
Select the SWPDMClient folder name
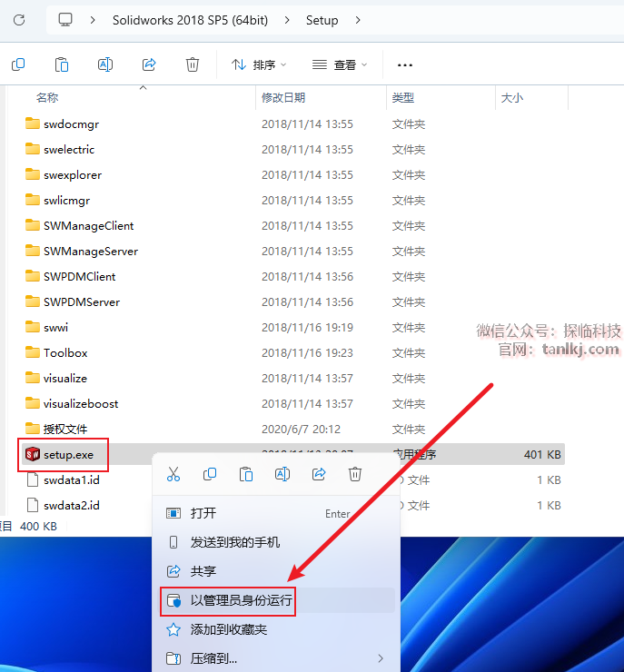point(79,276)
